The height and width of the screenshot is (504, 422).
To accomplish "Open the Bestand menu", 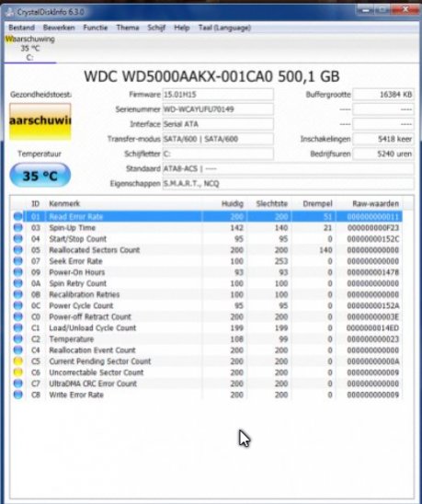I will pyautogui.click(x=21, y=28).
